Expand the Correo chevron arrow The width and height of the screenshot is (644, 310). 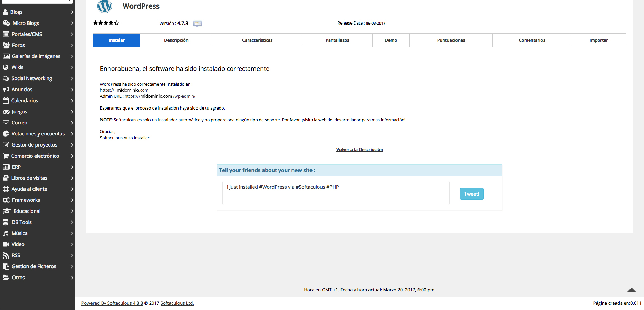tap(72, 123)
